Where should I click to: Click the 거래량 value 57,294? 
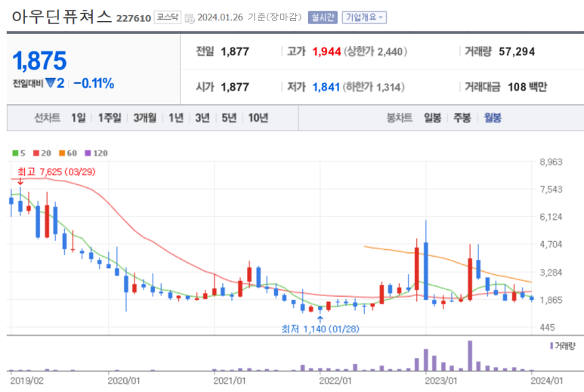pyautogui.click(x=517, y=51)
